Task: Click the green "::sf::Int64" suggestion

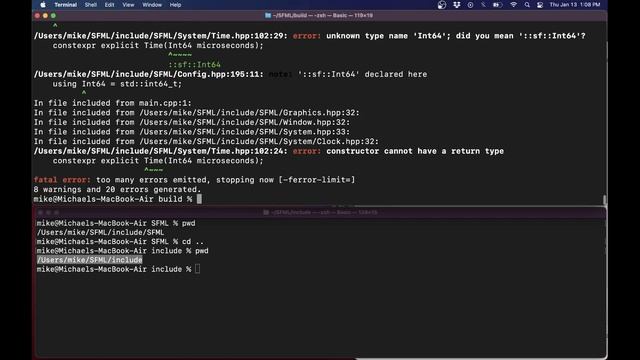Action: pos(195,64)
